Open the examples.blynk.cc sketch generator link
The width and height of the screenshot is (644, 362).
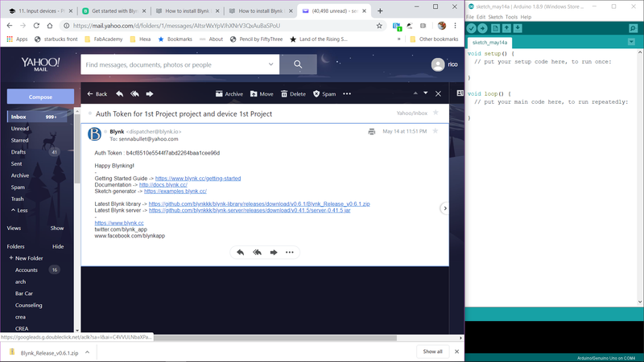[175, 191]
